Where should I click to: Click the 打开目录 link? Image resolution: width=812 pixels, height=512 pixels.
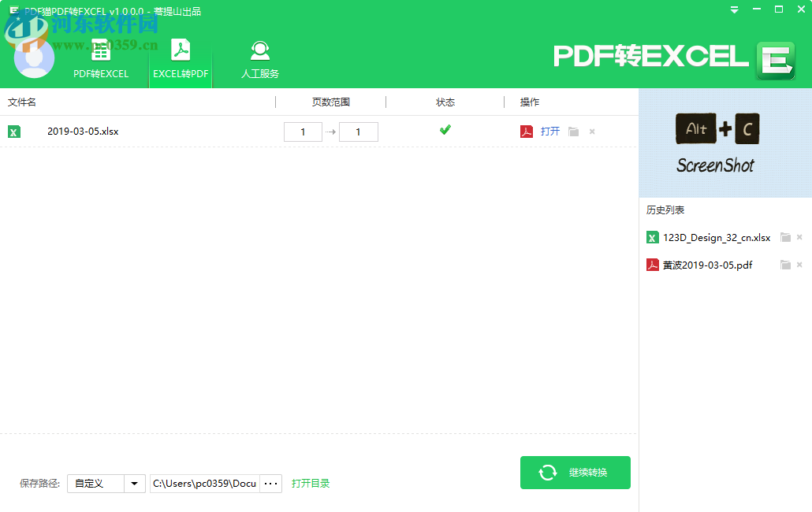(x=311, y=483)
